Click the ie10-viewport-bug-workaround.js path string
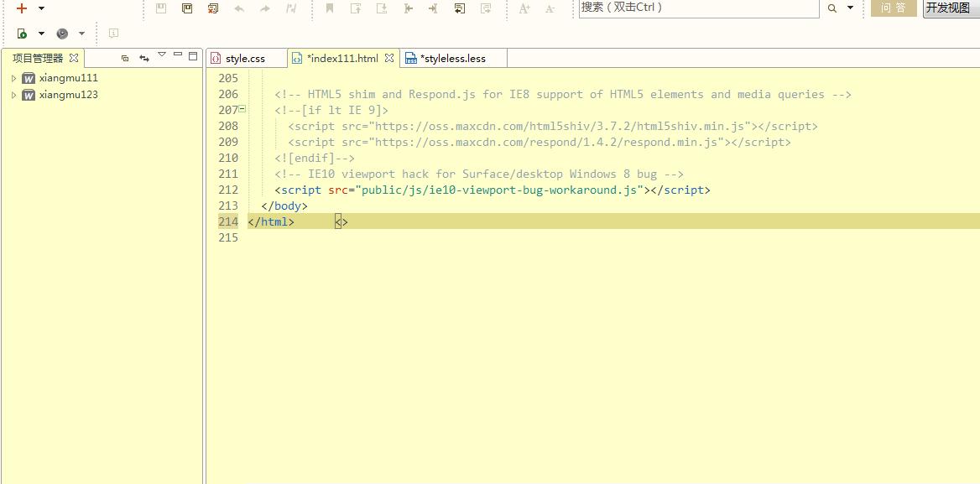The image size is (980, 484). click(503, 190)
